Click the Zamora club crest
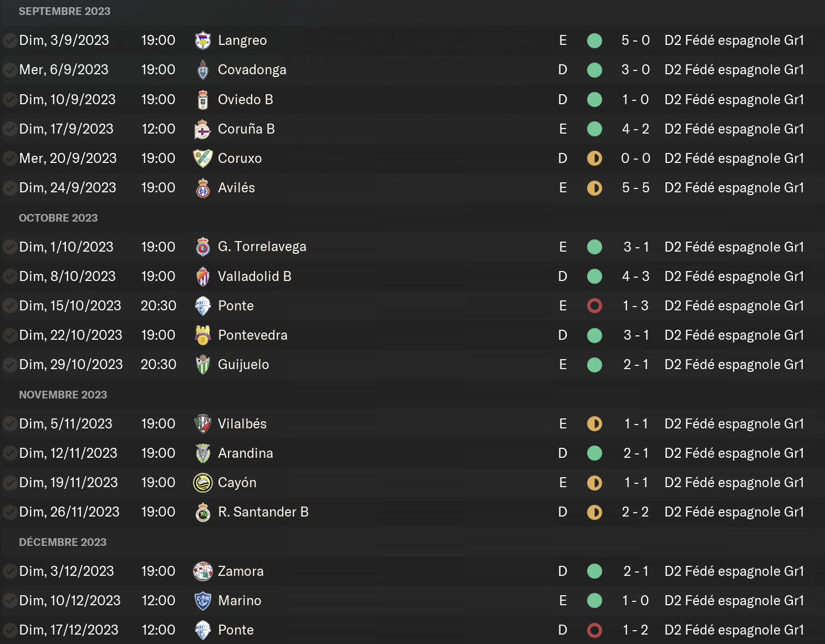825x644 pixels. (x=203, y=571)
